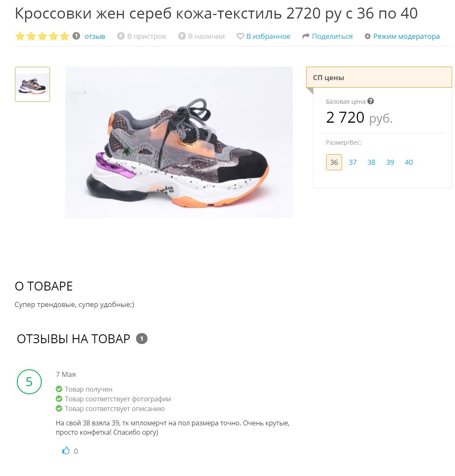The height and width of the screenshot is (476, 455).
Task: Choose size 39 option
Action: coord(390,162)
